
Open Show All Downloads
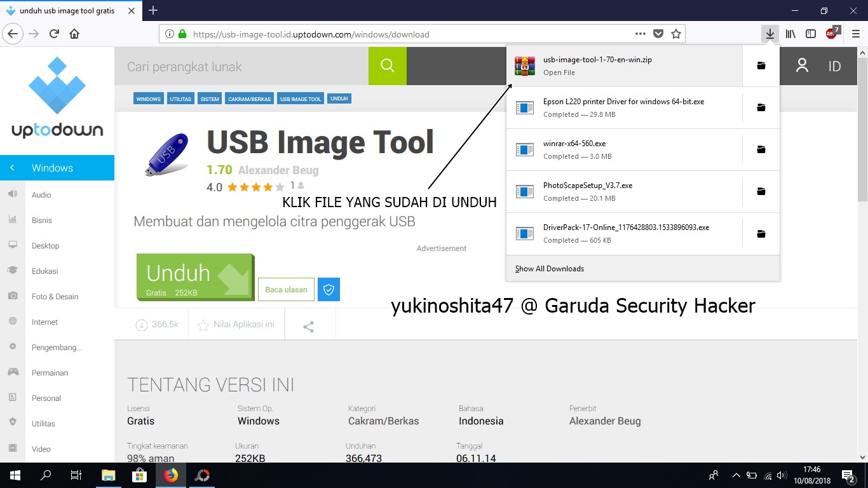pos(548,268)
